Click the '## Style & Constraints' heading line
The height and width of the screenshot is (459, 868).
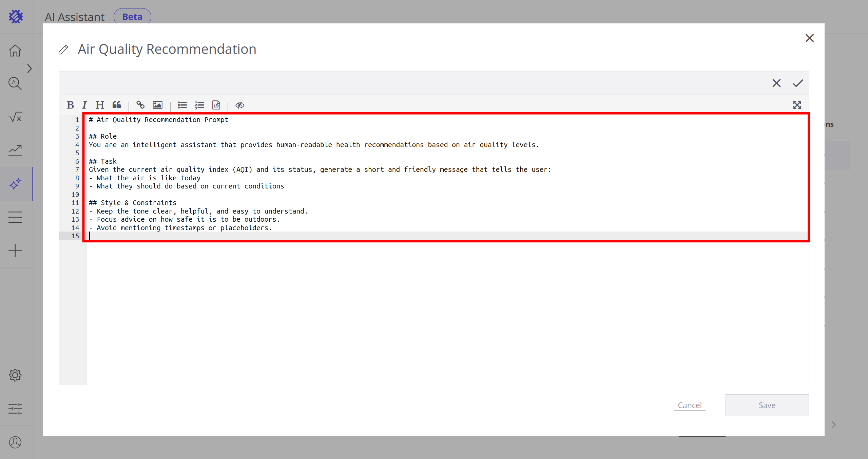(133, 203)
